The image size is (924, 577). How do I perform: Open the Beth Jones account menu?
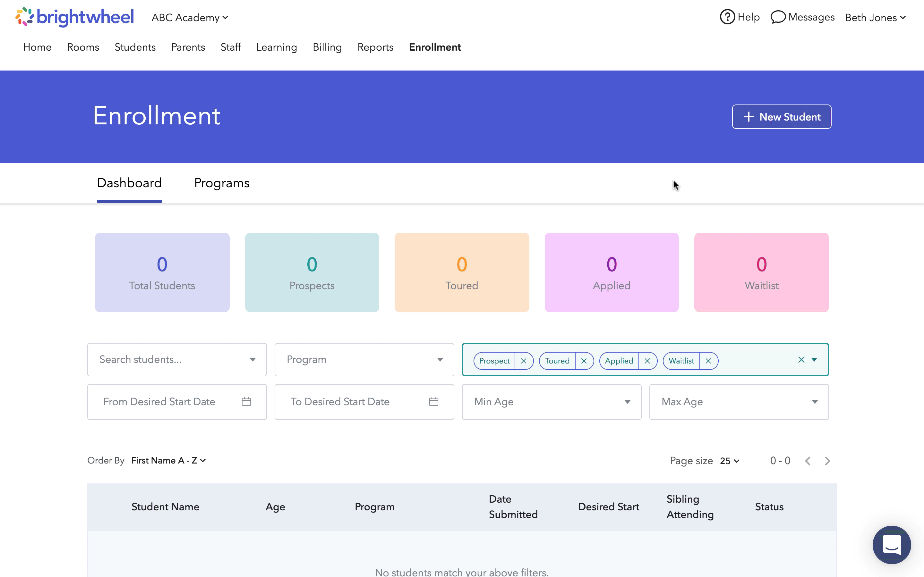click(876, 17)
